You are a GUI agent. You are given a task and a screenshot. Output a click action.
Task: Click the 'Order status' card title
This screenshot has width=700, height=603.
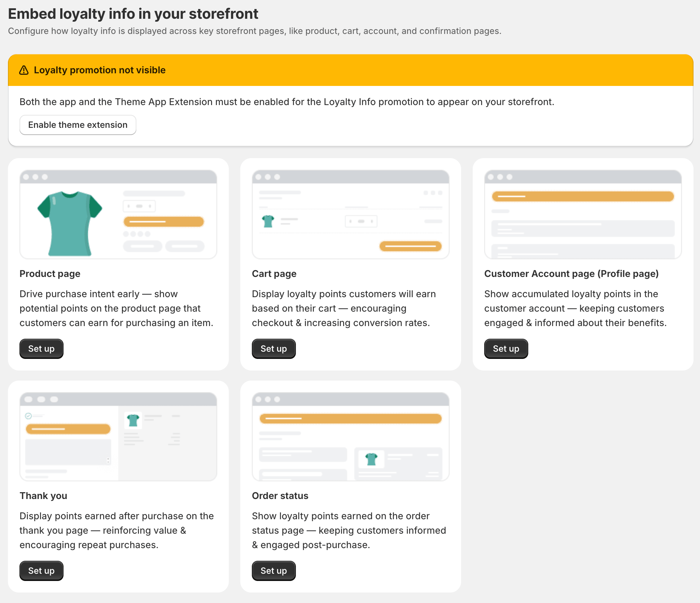280,496
